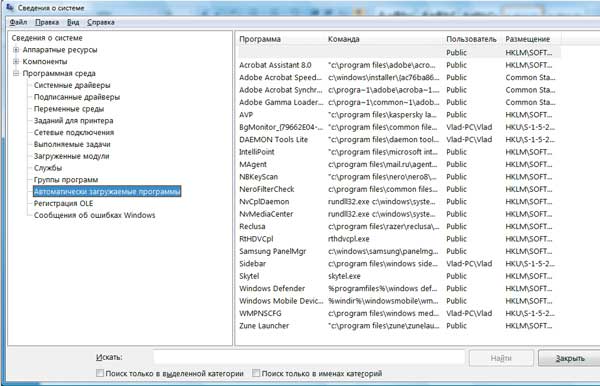The width and height of the screenshot is (600, 386).
Task: Select the Sidebar program row
Action: 399,264
